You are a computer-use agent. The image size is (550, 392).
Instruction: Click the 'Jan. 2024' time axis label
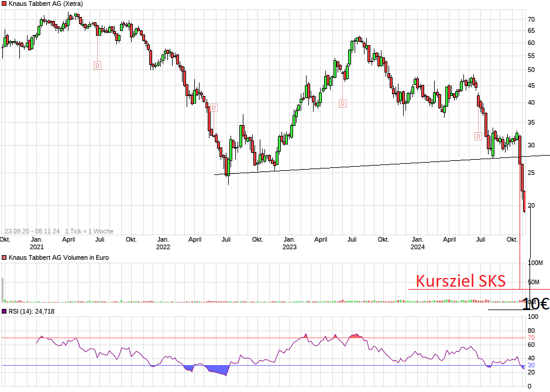coord(417,243)
